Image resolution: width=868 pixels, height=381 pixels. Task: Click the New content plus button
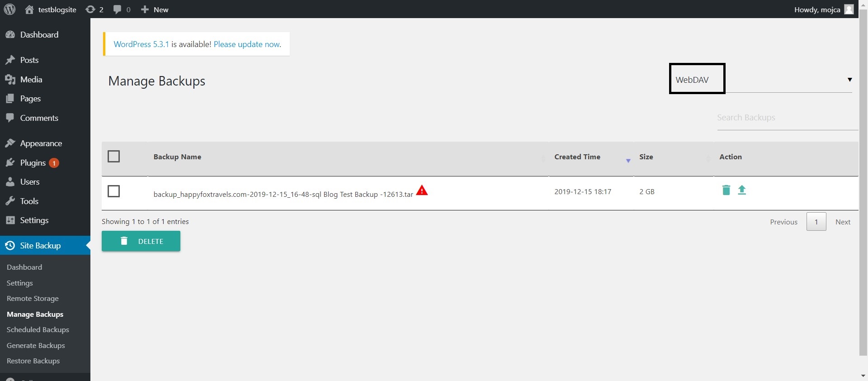coord(155,10)
